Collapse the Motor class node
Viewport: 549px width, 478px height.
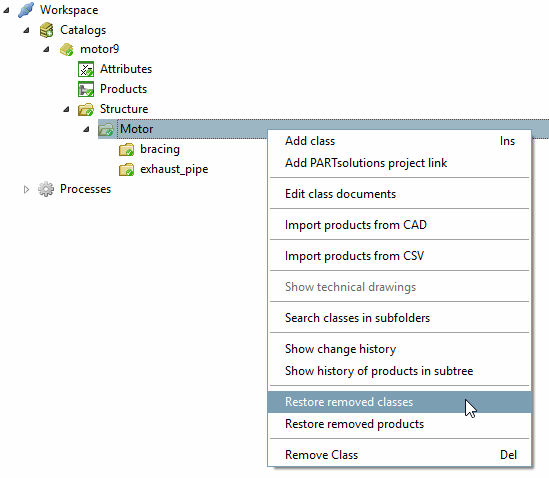[86, 130]
